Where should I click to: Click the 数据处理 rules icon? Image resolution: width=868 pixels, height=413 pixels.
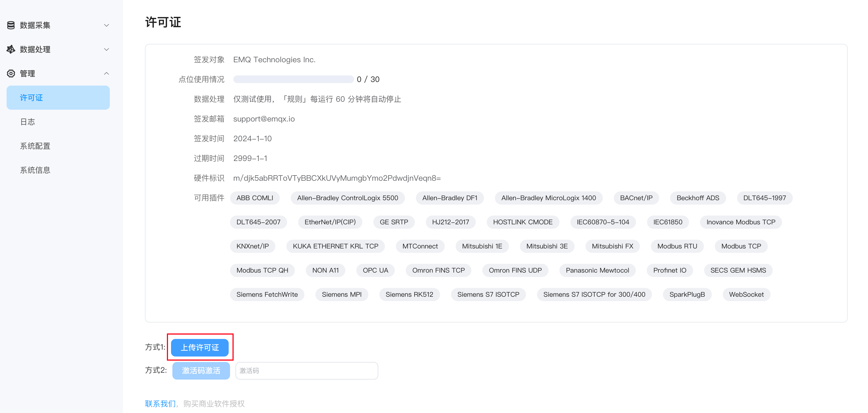[x=10, y=49]
